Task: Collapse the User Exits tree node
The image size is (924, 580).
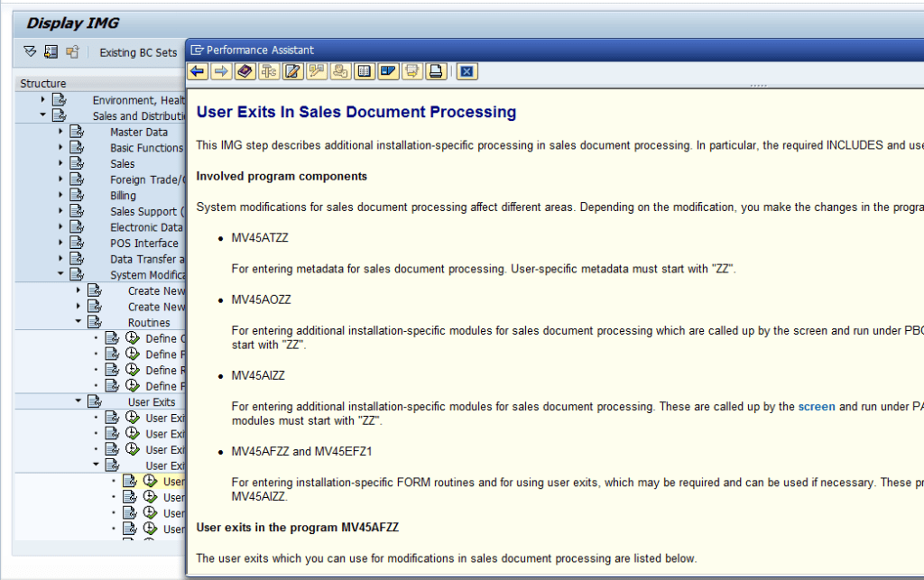Action: [x=76, y=400]
